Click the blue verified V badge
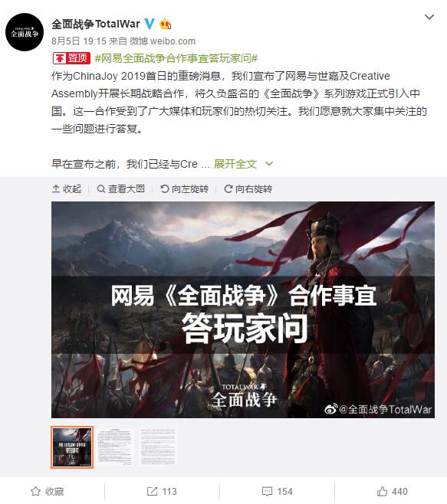The height and width of the screenshot is (504, 447). click(x=150, y=24)
